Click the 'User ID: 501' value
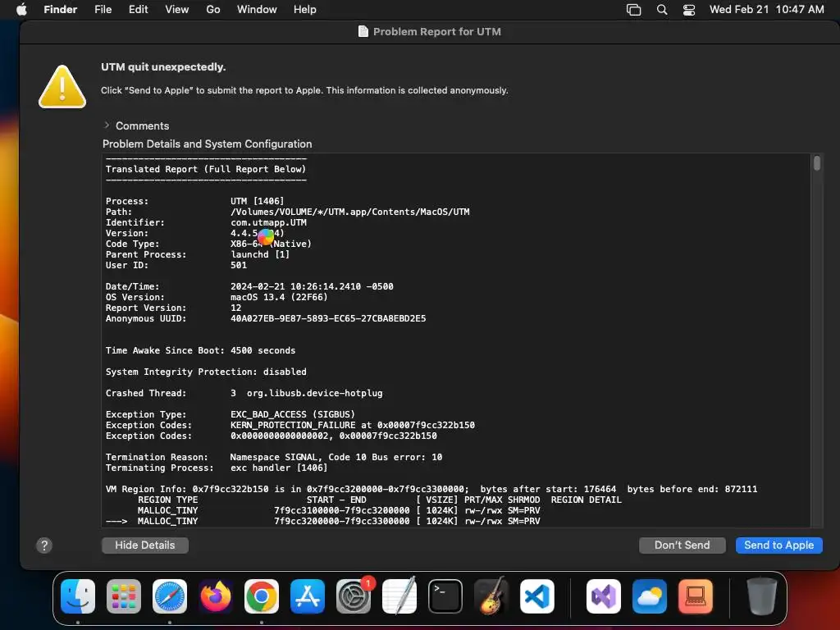Viewport: 840px width, 630px height. click(x=239, y=265)
